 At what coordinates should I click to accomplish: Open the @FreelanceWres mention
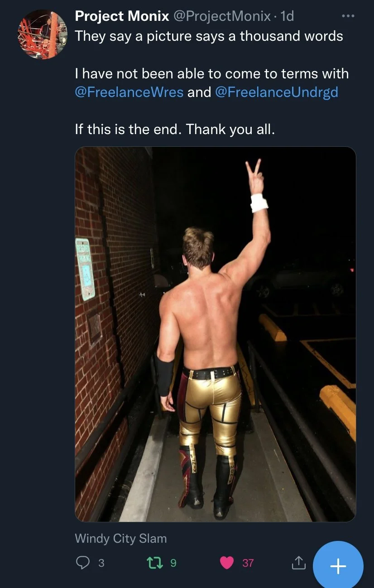129,92
